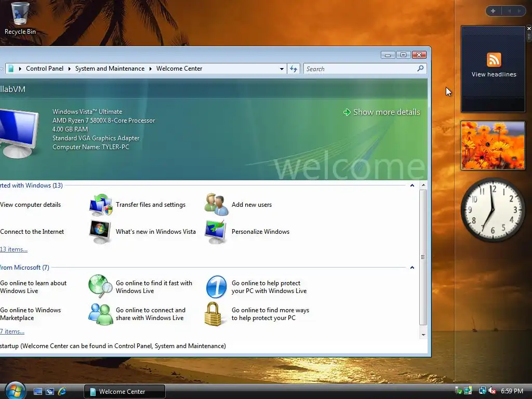Select Go online to Windows Marketplace label
Viewport: 532px width, 399px height.
[31, 314]
